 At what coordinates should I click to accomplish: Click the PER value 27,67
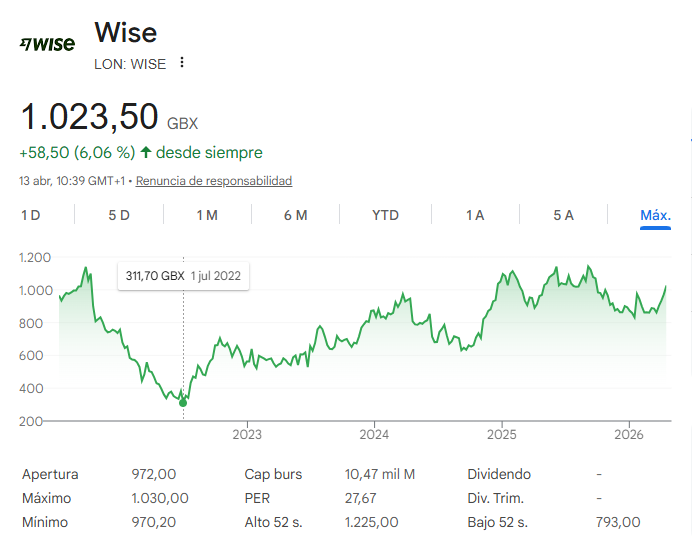(361, 498)
